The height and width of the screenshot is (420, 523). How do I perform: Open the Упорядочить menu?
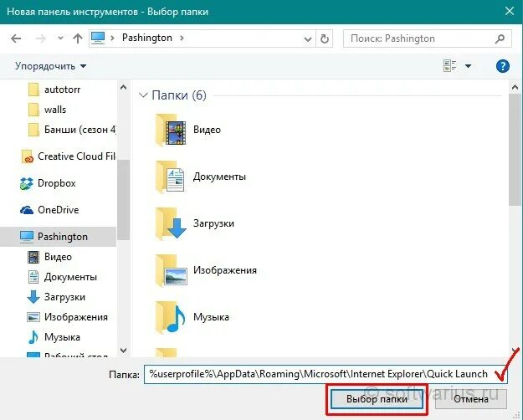point(51,66)
